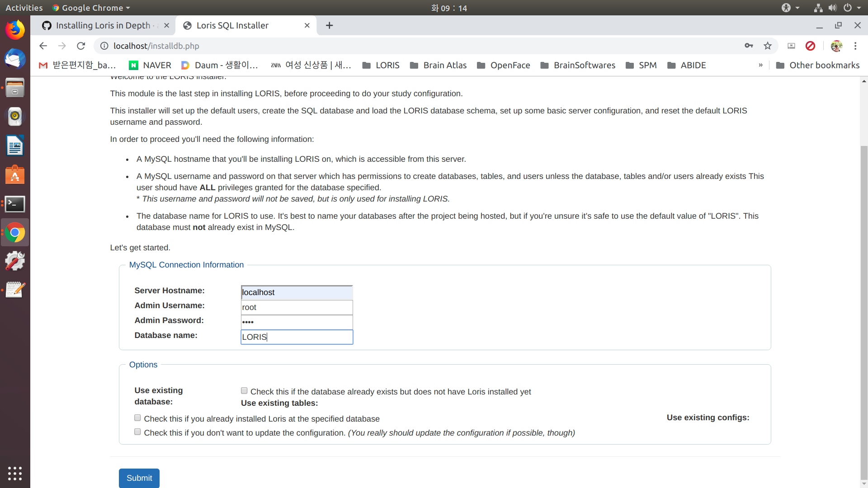Open Chrome three-dot menu
The image size is (868, 488).
point(855,46)
